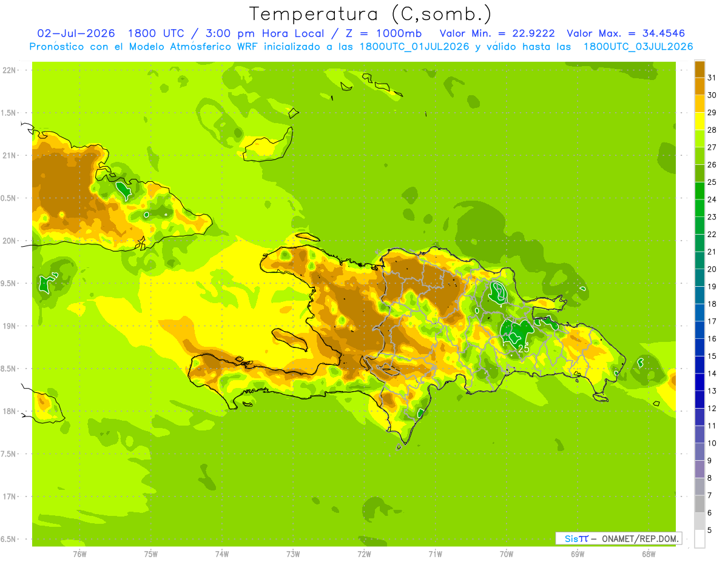Click legend value '18'
The image size is (728, 562).
(712, 304)
